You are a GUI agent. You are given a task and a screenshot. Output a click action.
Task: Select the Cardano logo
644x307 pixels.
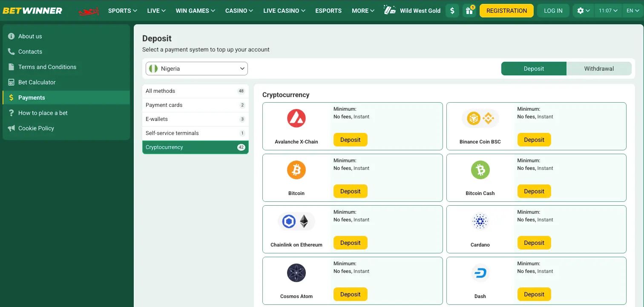[480, 221]
